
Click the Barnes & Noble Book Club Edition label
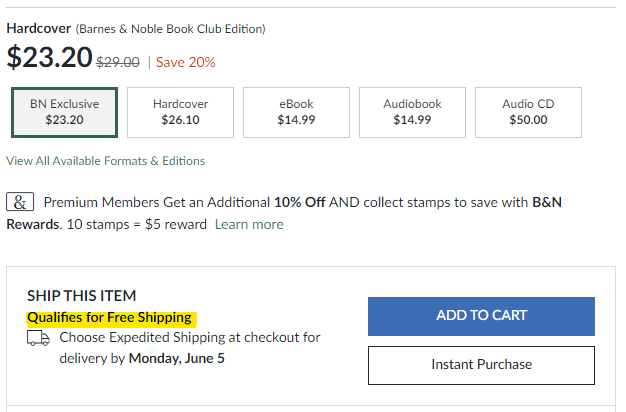170,29
